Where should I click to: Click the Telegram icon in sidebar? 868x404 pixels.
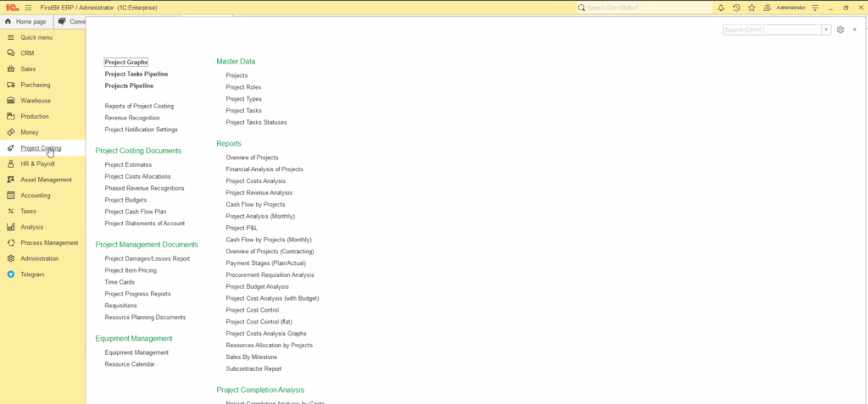[10, 274]
